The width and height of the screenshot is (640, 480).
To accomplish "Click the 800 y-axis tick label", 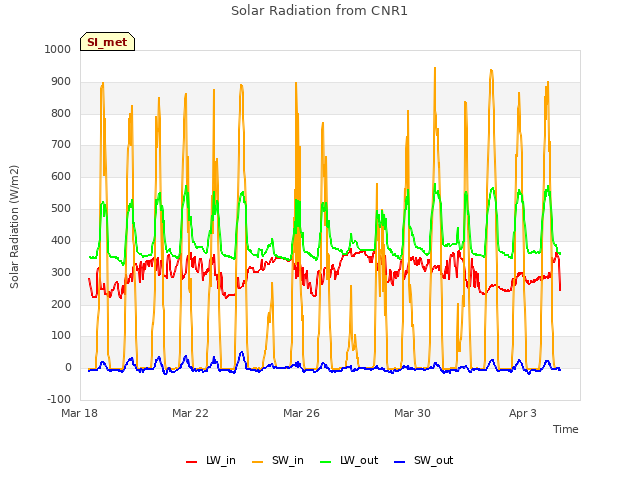I will pyautogui.click(x=61, y=113).
